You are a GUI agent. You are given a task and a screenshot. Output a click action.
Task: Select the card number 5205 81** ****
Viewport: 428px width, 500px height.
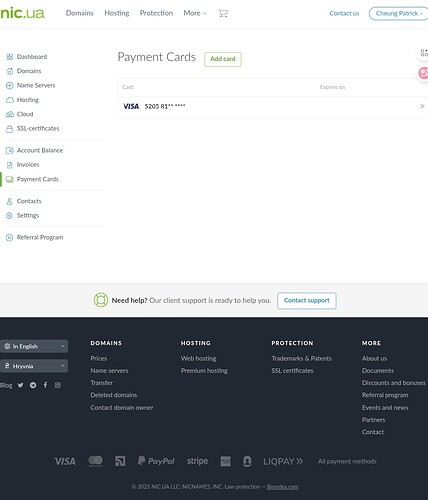[x=165, y=107]
